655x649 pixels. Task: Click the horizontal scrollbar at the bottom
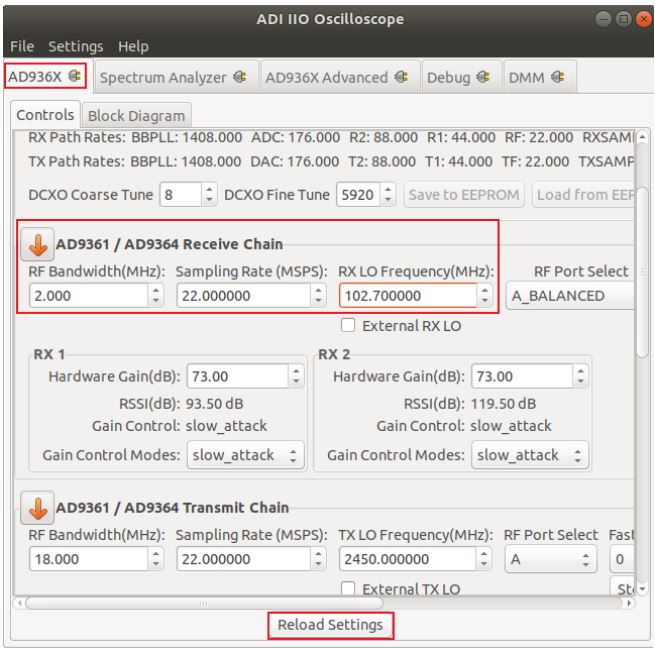point(200,603)
